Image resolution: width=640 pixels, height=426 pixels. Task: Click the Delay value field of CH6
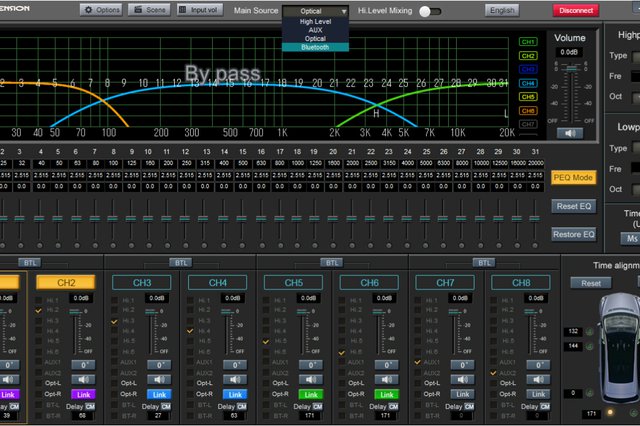point(385,414)
